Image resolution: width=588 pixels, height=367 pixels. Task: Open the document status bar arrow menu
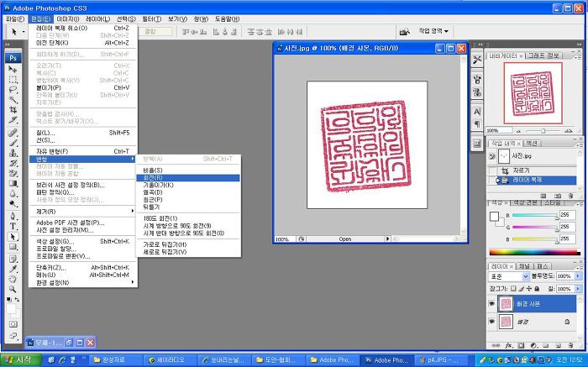coord(388,239)
